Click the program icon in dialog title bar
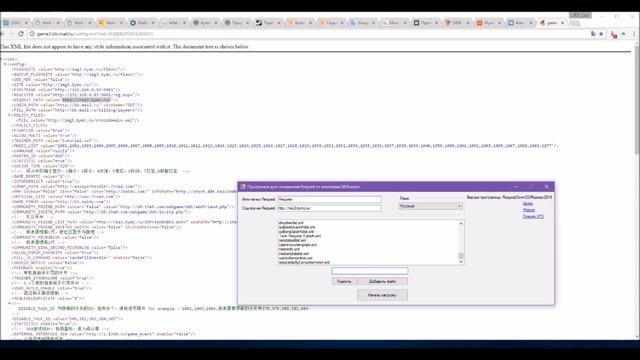 coord(243,187)
